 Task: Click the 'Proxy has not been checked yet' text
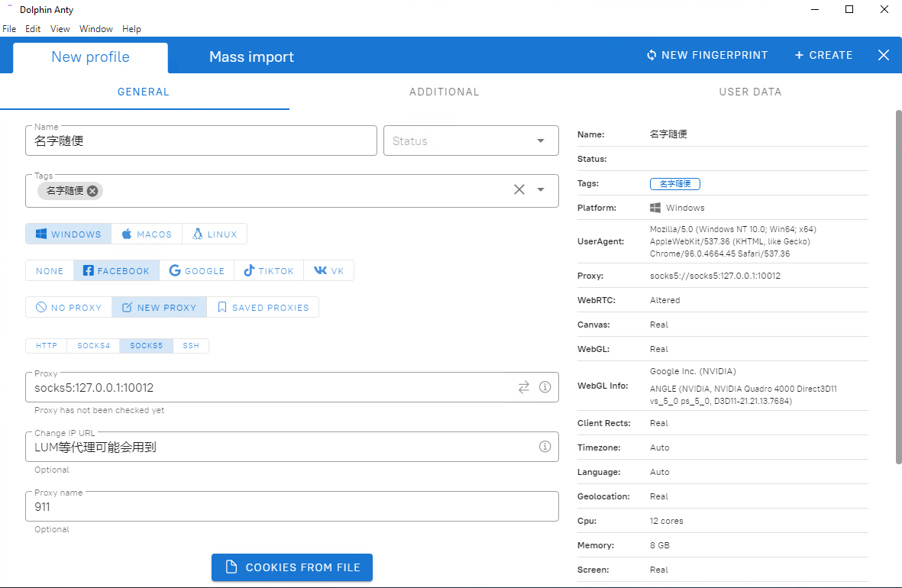99,410
